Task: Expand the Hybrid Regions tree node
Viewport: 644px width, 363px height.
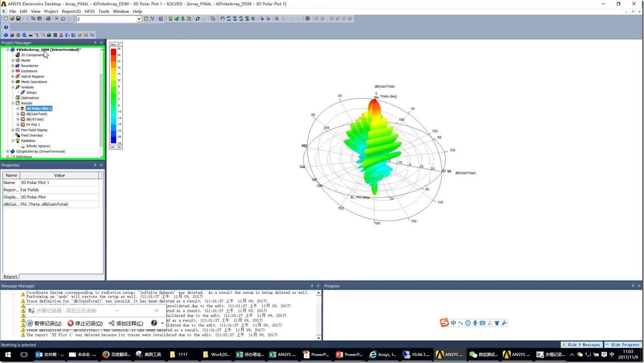Action: (13, 77)
